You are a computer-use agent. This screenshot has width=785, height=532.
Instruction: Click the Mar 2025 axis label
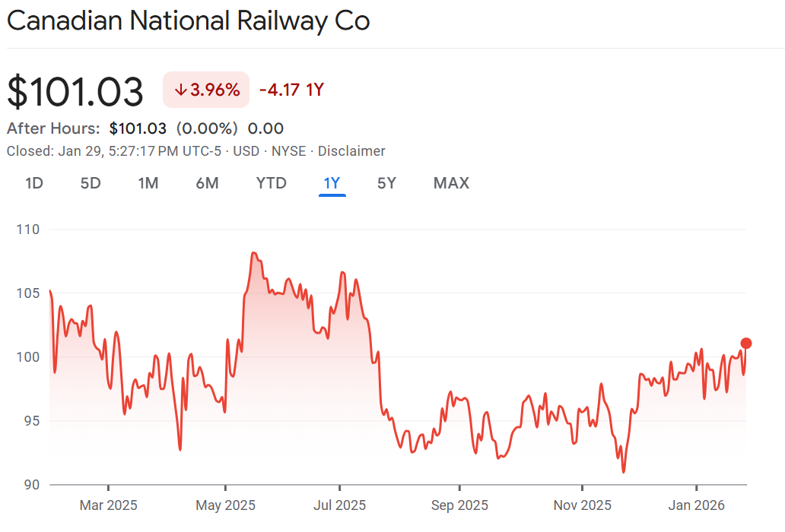[x=109, y=505]
